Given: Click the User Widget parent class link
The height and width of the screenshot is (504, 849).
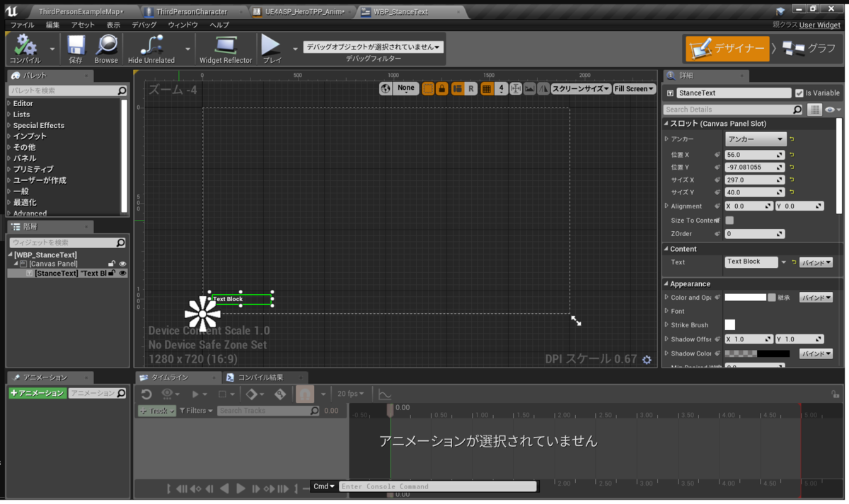Looking at the screenshot, I should pos(820,25).
